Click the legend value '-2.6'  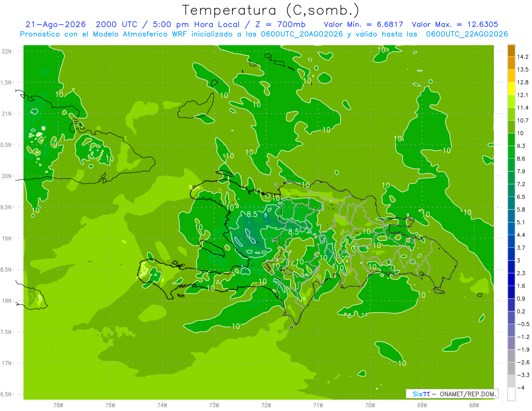click(523, 362)
